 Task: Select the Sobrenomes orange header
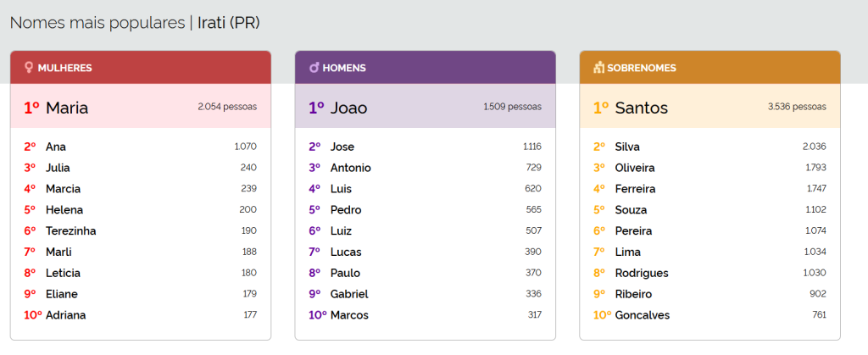point(710,68)
